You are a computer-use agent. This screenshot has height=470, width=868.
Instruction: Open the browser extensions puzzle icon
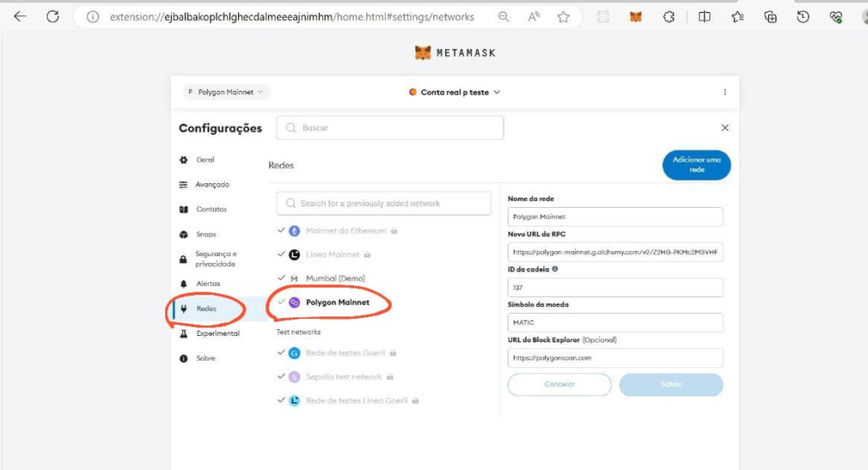pyautogui.click(x=669, y=17)
